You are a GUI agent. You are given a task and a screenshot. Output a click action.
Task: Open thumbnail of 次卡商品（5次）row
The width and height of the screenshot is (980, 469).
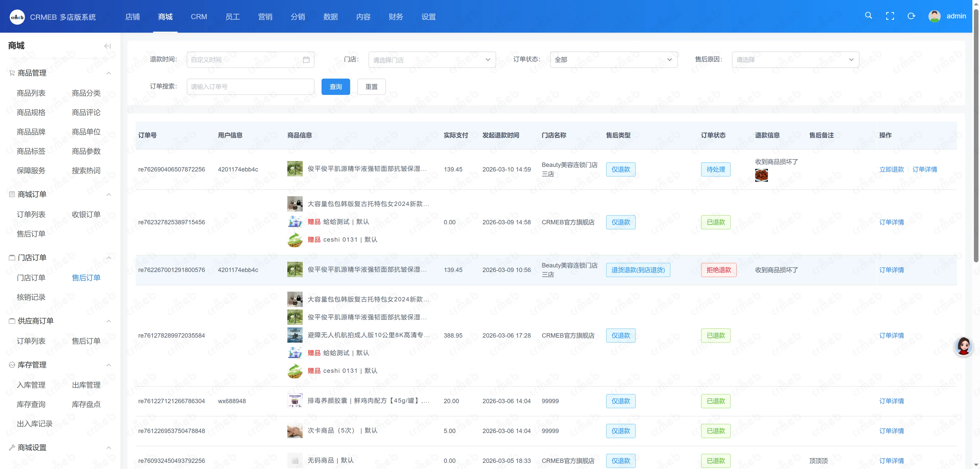(295, 430)
